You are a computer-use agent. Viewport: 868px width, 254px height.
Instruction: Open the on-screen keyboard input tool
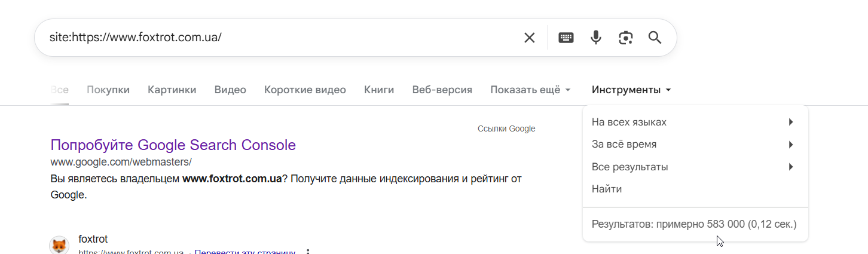pyautogui.click(x=566, y=38)
